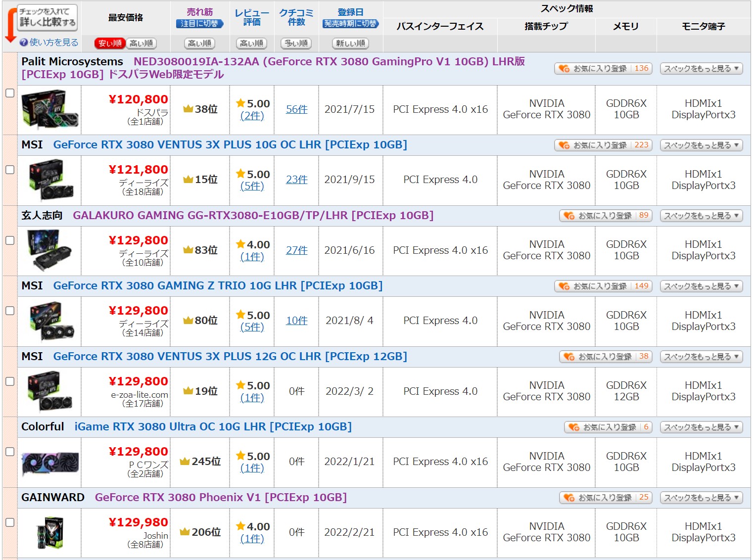Sort review rating by 高い順
756x560 pixels.
(251, 44)
